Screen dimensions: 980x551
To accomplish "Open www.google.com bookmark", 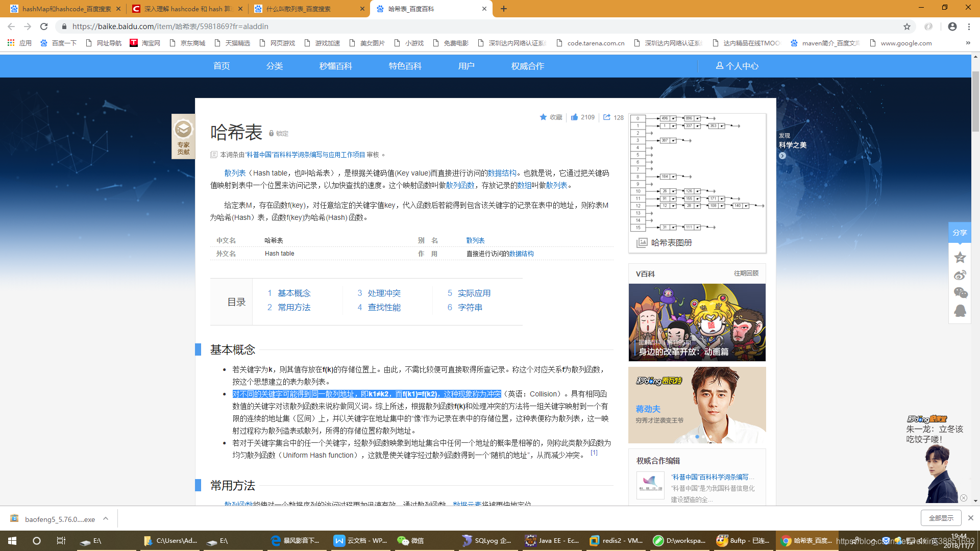I will (x=900, y=43).
